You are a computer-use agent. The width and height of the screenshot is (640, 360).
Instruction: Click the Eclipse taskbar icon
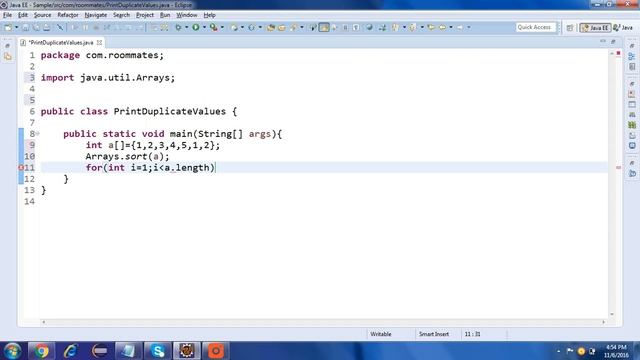[x=187, y=351]
